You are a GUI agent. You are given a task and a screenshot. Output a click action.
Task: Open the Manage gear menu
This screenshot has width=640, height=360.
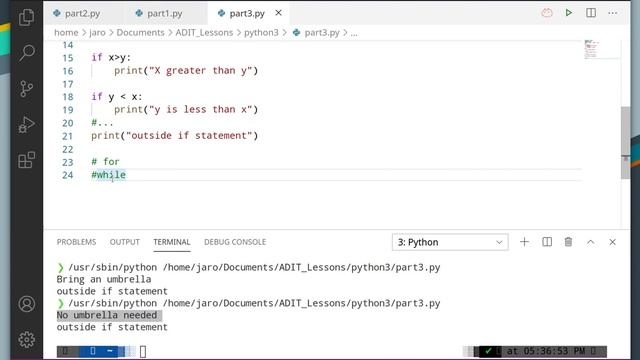click(27, 340)
